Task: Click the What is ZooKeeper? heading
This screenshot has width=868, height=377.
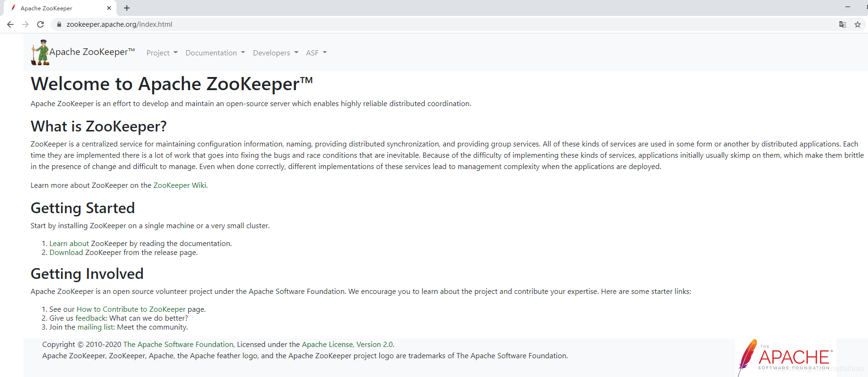Action: [99, 126]
